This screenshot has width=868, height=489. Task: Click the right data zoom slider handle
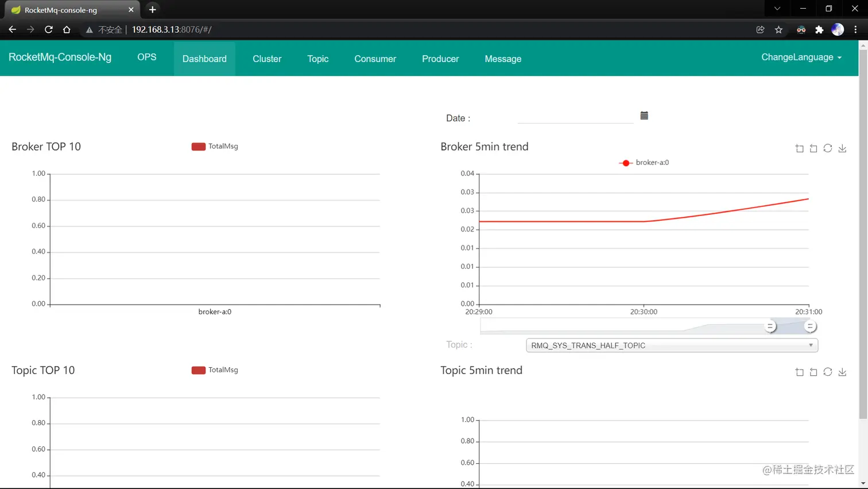(810, 326)
